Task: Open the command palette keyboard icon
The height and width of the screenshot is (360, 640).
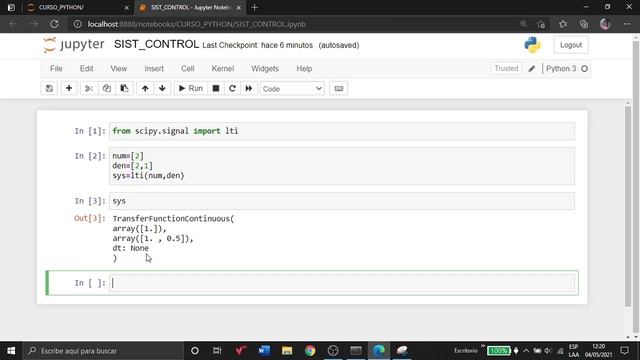Action: (339, 89)
